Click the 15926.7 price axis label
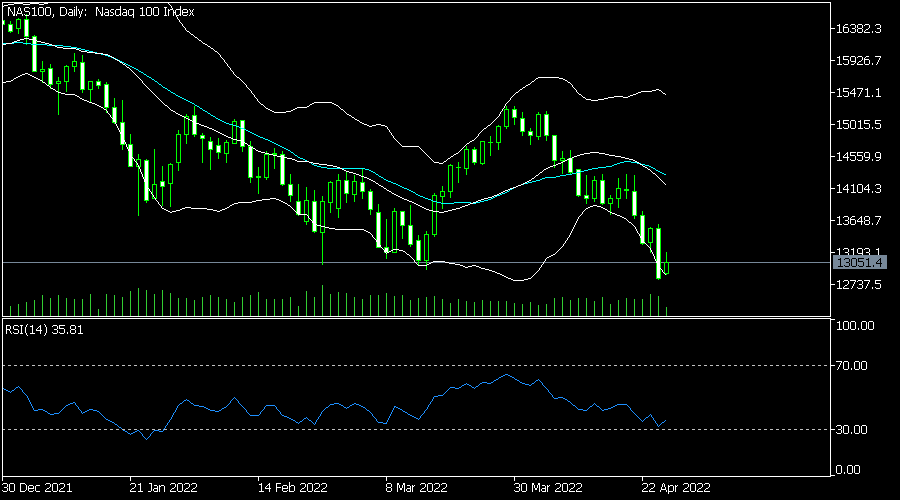Screen dimensions: 900x500 tap(859, 61)
